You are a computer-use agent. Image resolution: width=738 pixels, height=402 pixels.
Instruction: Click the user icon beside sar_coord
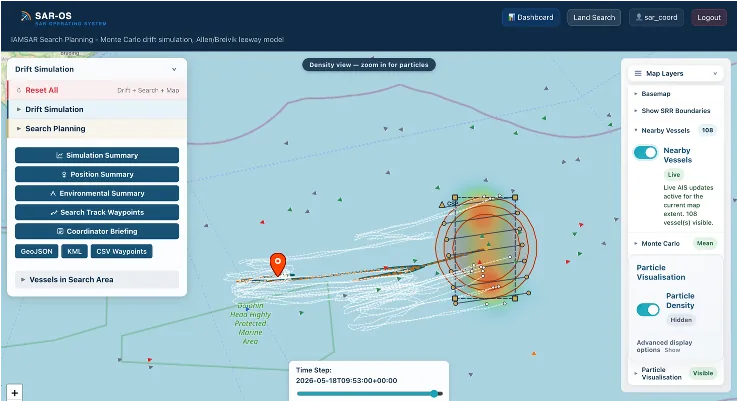(x=639, y=17)
